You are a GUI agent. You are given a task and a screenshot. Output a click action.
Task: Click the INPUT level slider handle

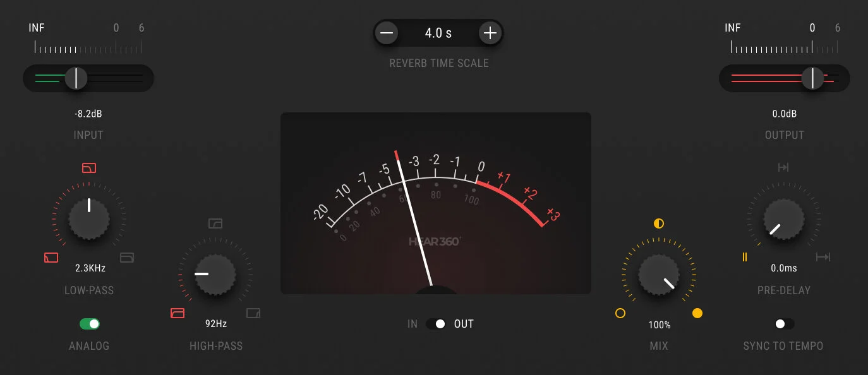click(x=76, y=78)
